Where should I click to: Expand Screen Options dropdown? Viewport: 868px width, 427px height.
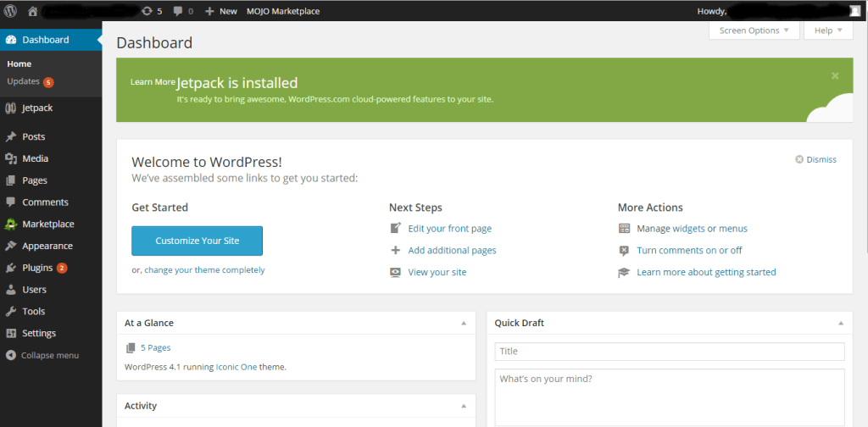click(x=754, y=30)
